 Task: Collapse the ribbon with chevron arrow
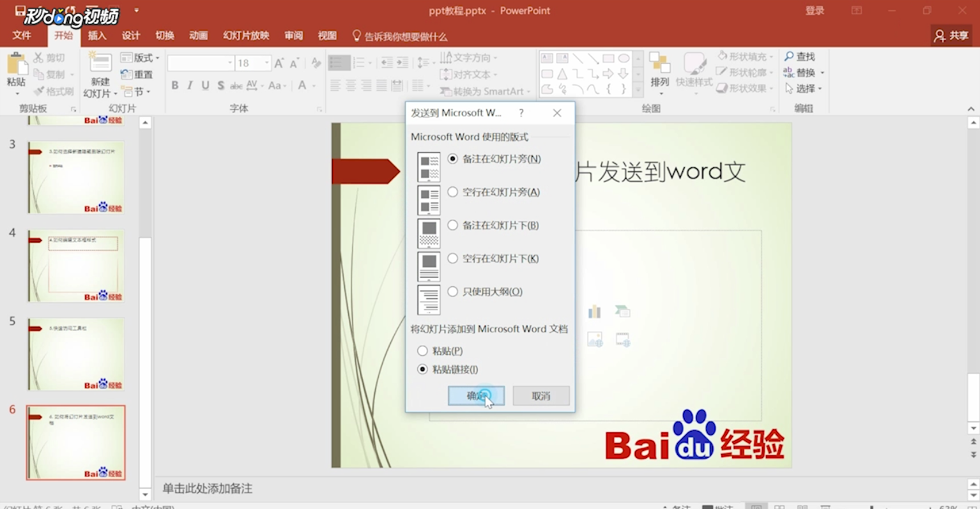tap(971, 109)
